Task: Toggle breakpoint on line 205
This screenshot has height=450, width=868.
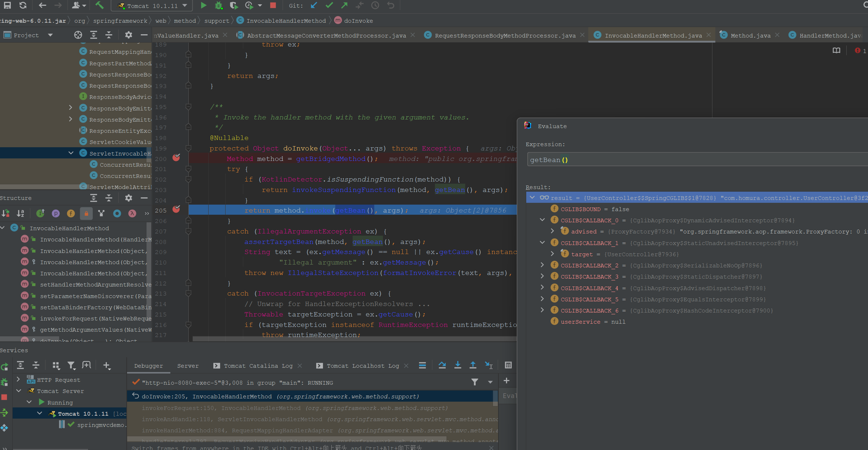Action: (176, 209)
